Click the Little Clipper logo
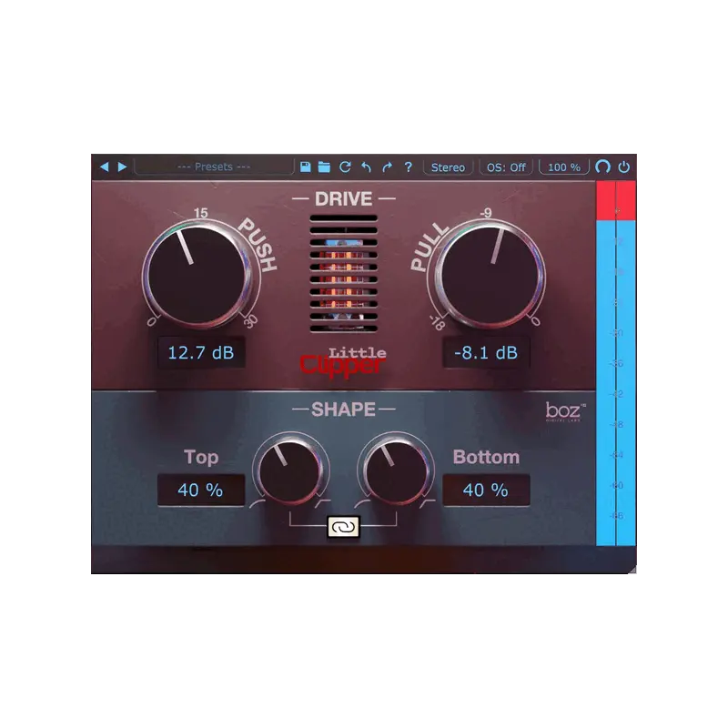This screenshot has height=728, width=728. (344, 361)
